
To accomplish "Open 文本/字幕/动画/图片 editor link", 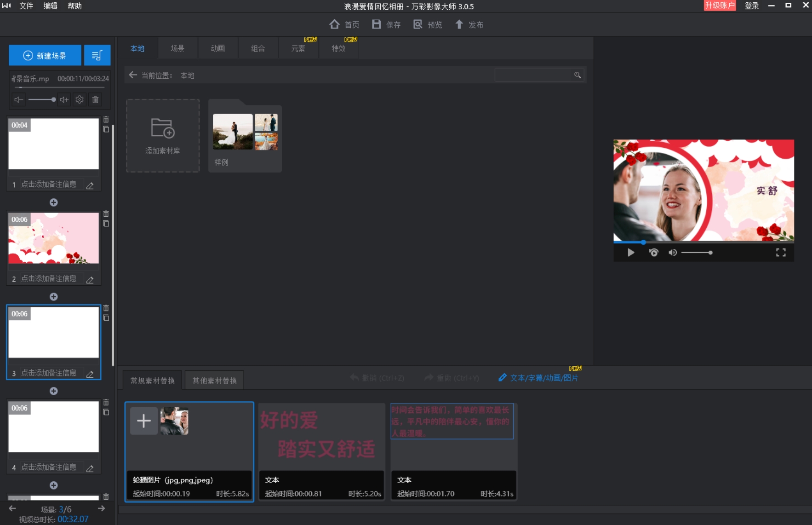I will 538,378.
